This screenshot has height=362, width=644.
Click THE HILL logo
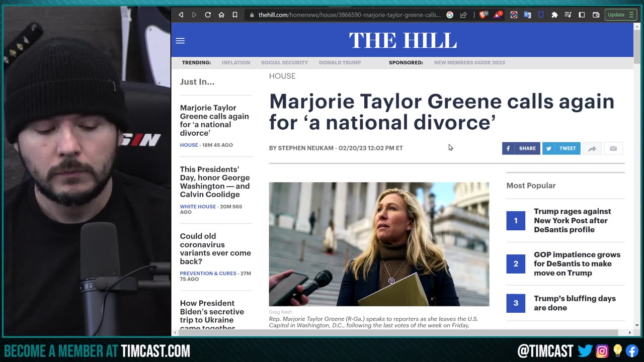click(403, 40)
